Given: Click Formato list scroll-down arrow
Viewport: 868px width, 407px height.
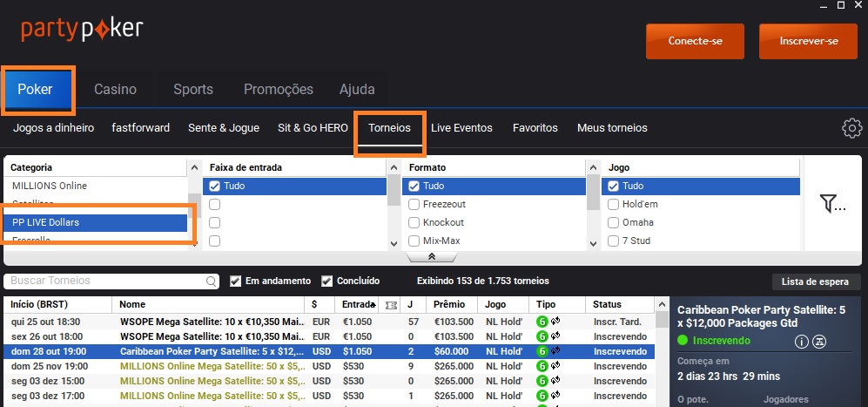Looking at the screenshot, I should [x=593, y=243].
